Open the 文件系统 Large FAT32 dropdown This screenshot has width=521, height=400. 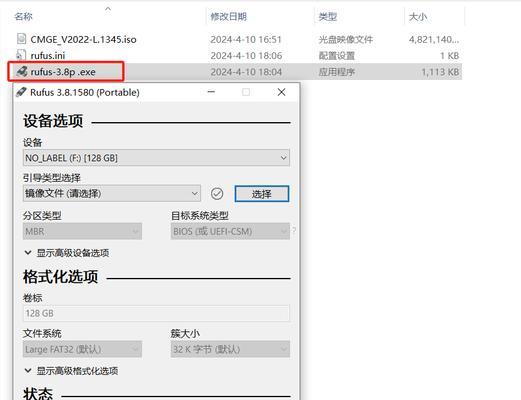coord(82,349)
